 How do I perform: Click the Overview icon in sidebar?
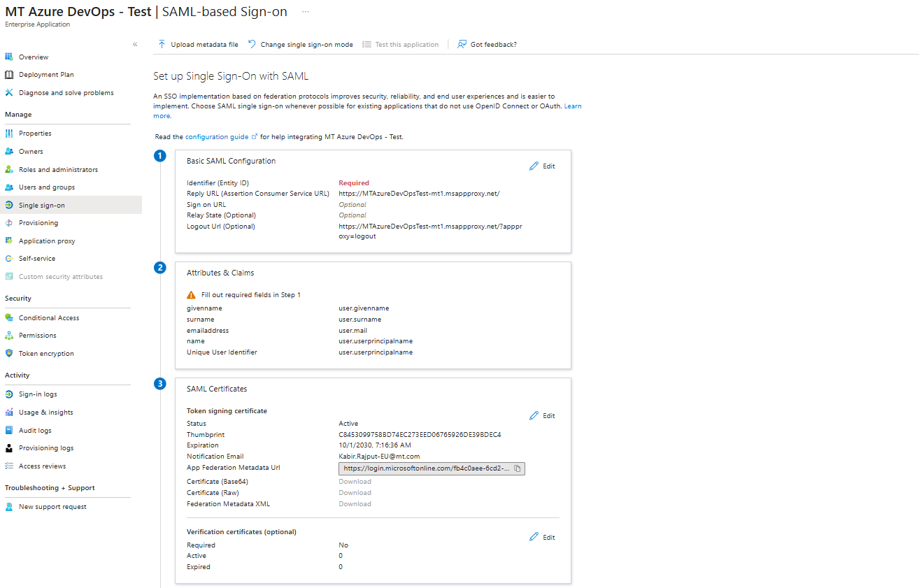point(9,57)
